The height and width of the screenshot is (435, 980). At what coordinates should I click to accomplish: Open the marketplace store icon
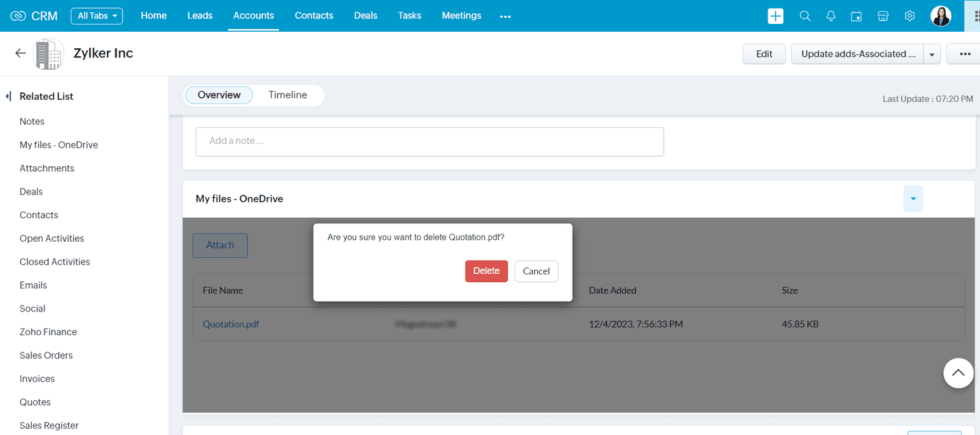click(883, 16)
